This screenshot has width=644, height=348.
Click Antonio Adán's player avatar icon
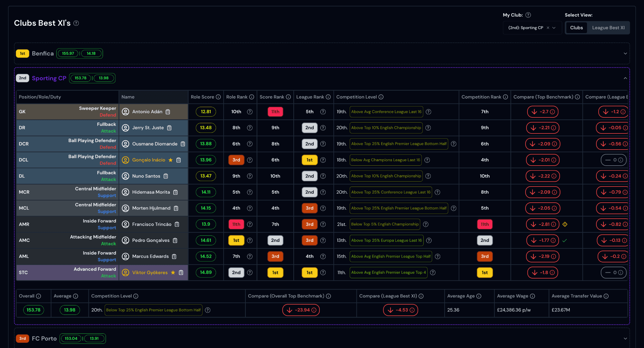pos(126,112)
